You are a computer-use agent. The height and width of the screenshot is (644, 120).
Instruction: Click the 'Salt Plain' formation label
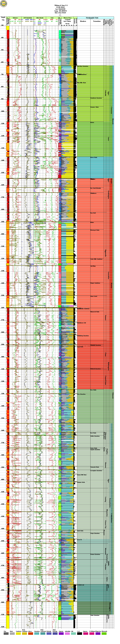(93, 266)
